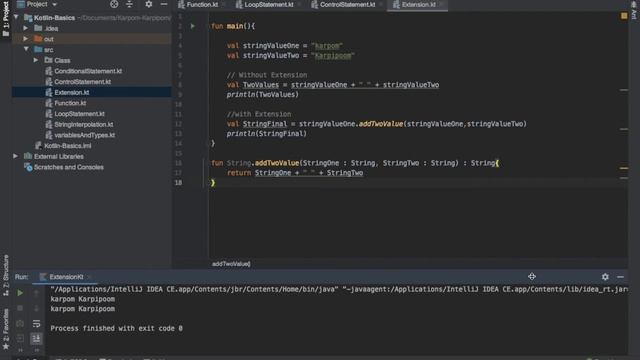Open the 1: Project tool window stripe
This screenshot has width=640, height=360.
coord(5,19)
